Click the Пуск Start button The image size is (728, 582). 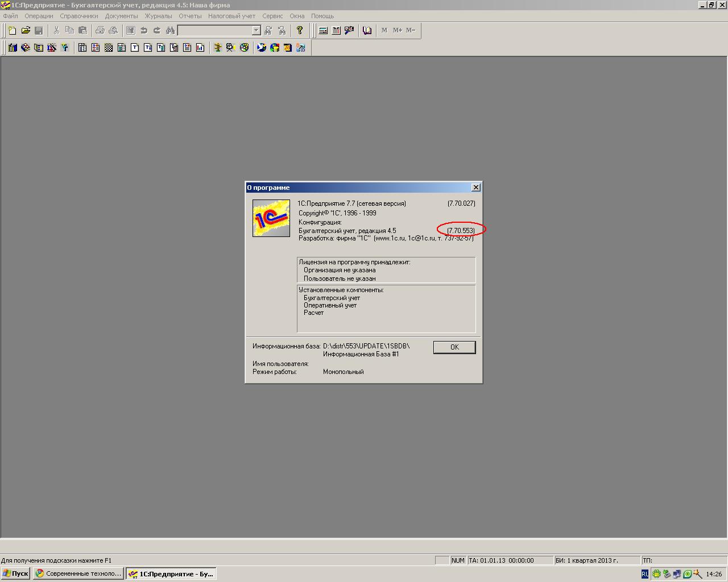[15, 573]
